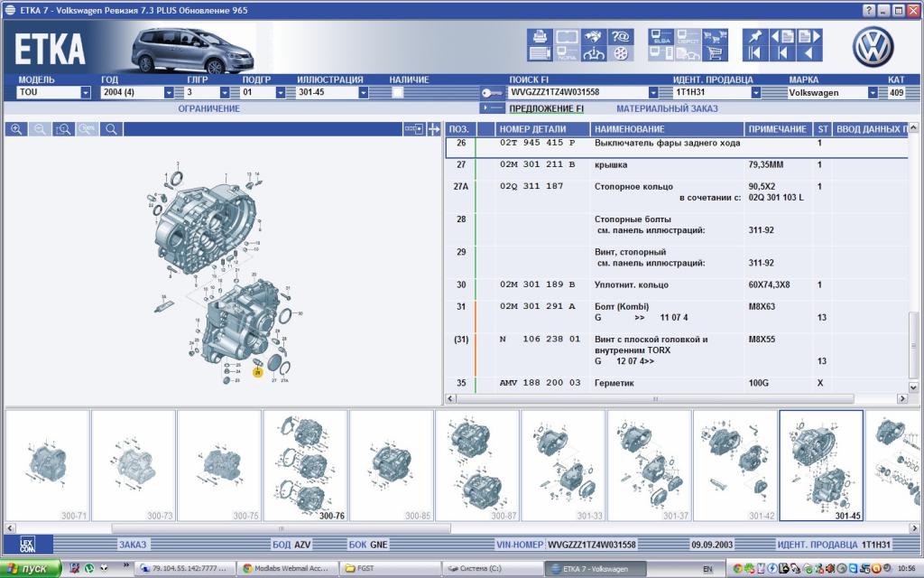Select part row AMV 188 200 03 Герметик
Screen dimensions: 924x578
(x=677, y=383)
